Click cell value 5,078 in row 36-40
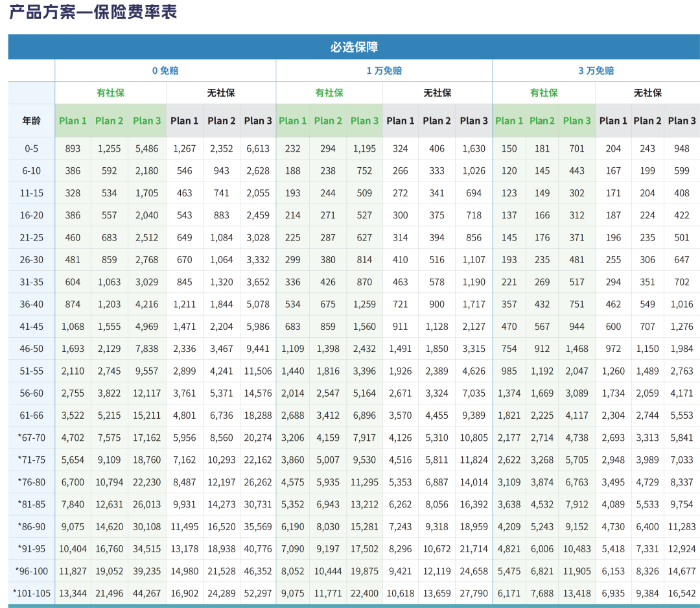700x608 pixels. [258, 305]
